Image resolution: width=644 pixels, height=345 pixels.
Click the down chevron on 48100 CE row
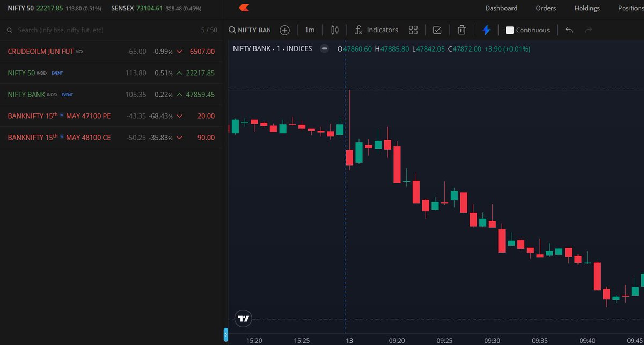179,138
